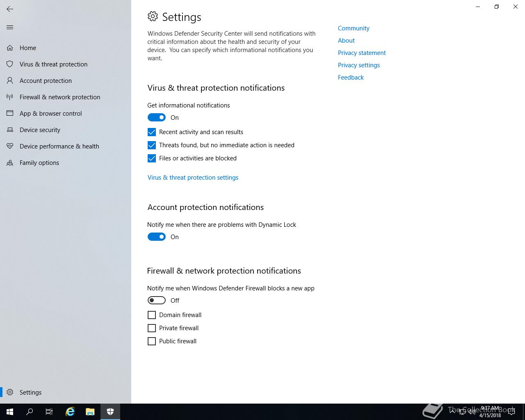Click the Virus & threat protection shield icon
Image resolution: width=525 pixels, height=420 pixels.
tap(10, 64)
